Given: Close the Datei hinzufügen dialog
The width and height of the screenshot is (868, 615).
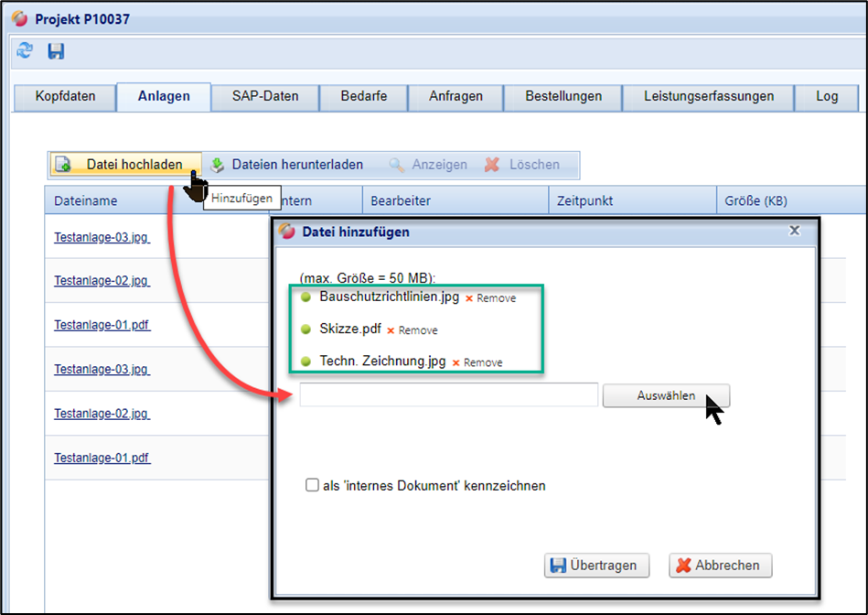Looking at the screenshot, I should tap(794, 232).
